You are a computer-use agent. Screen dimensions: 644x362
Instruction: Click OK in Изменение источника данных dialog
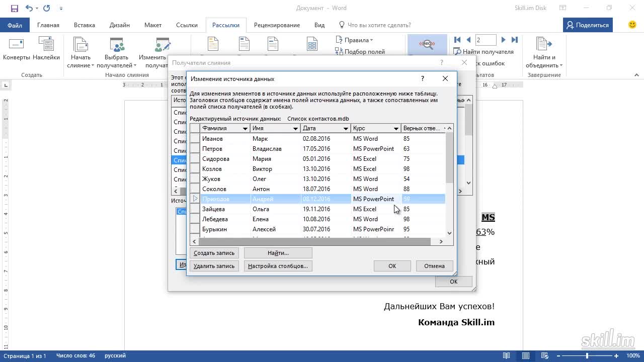pos(392,266)
